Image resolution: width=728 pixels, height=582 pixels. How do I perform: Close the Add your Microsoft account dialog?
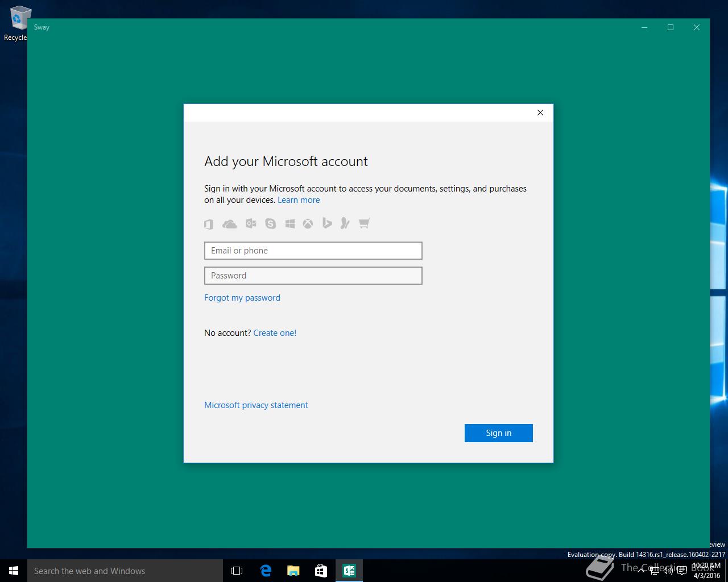(x=540, y=113)
